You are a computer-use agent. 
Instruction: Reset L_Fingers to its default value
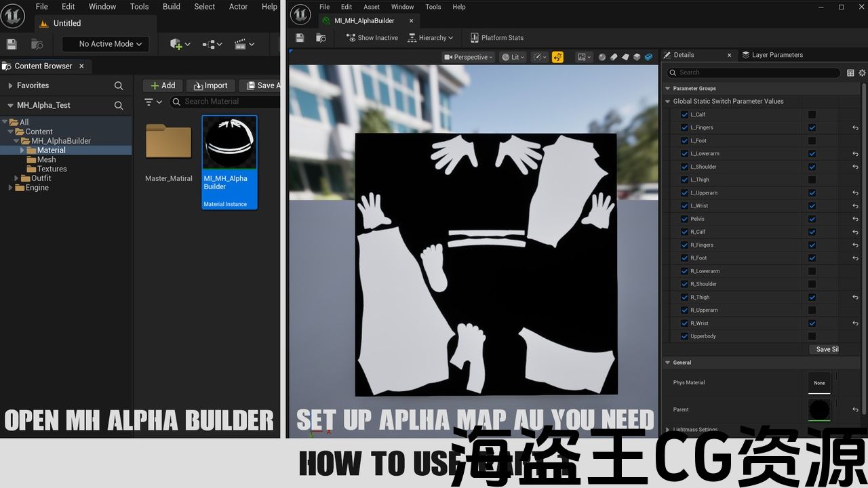(x=855, y=127)
